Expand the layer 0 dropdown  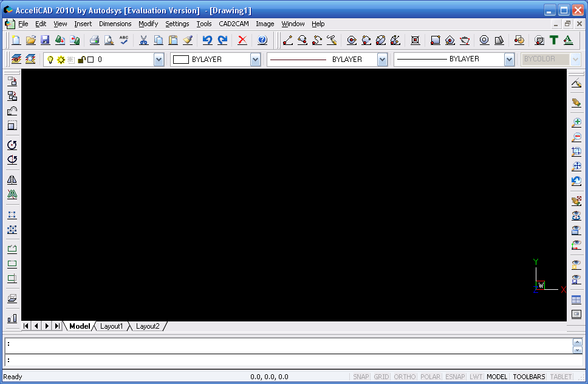pos(159,60)
